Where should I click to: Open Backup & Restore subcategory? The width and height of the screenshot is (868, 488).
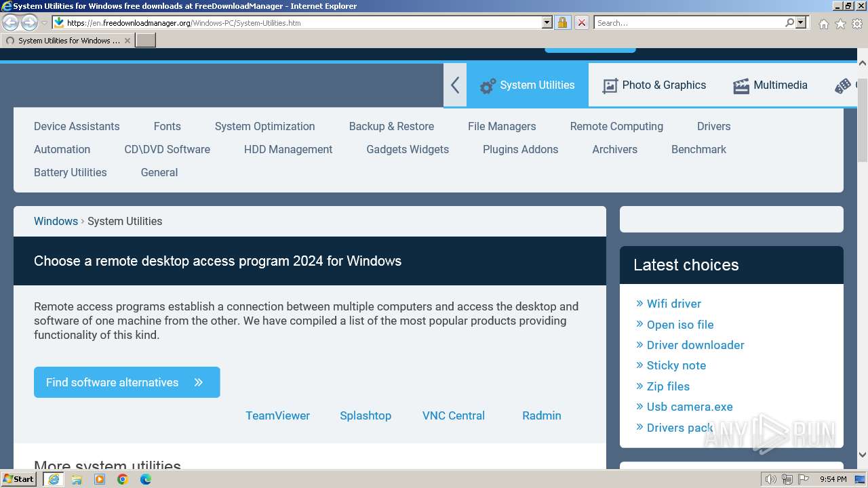tap(391, 126)
